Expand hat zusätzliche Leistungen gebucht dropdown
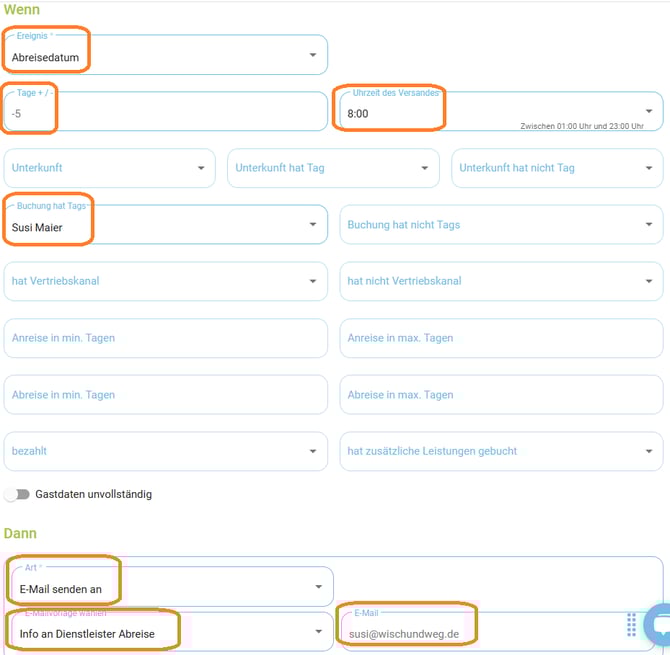Viewport: 670px width, 655px height. 500,451
